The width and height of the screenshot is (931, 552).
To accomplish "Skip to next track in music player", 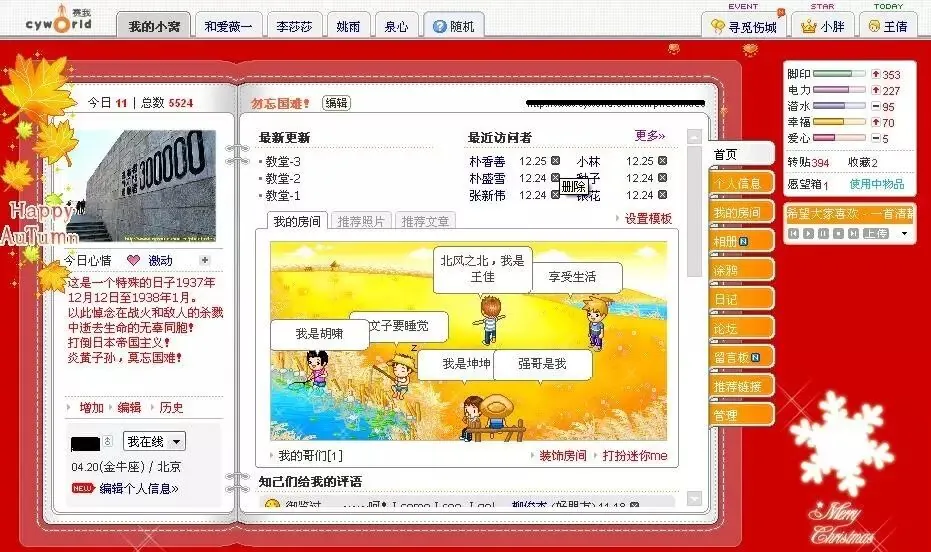I will (x=853, y=233).
